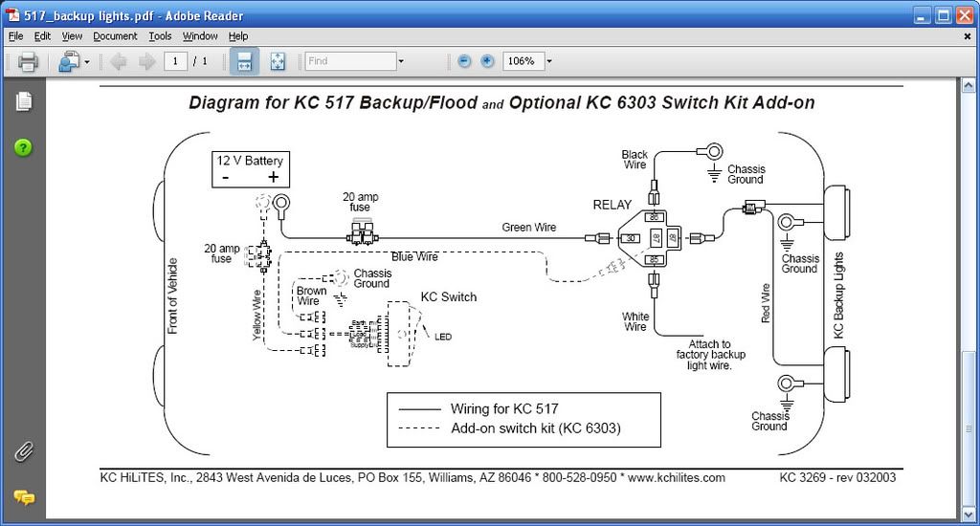Click the scroll down arrow
This screenshot has height=526, width=980.
(x=969, y=515)
